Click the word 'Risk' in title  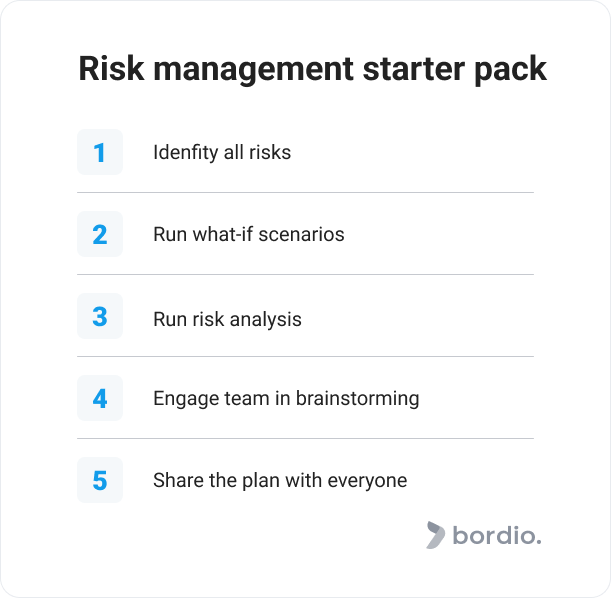pos(111,68)
